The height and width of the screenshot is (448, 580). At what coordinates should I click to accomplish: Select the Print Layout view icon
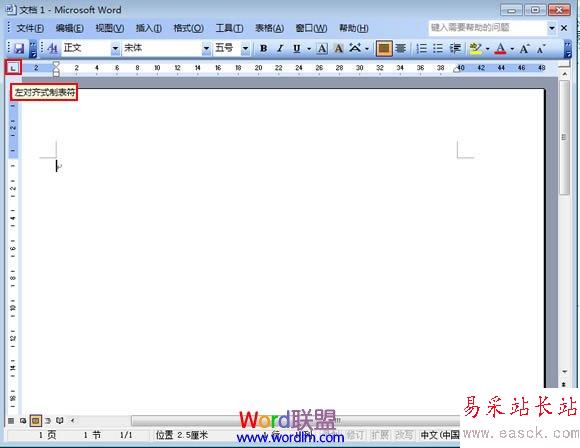[x=35, y=421]
